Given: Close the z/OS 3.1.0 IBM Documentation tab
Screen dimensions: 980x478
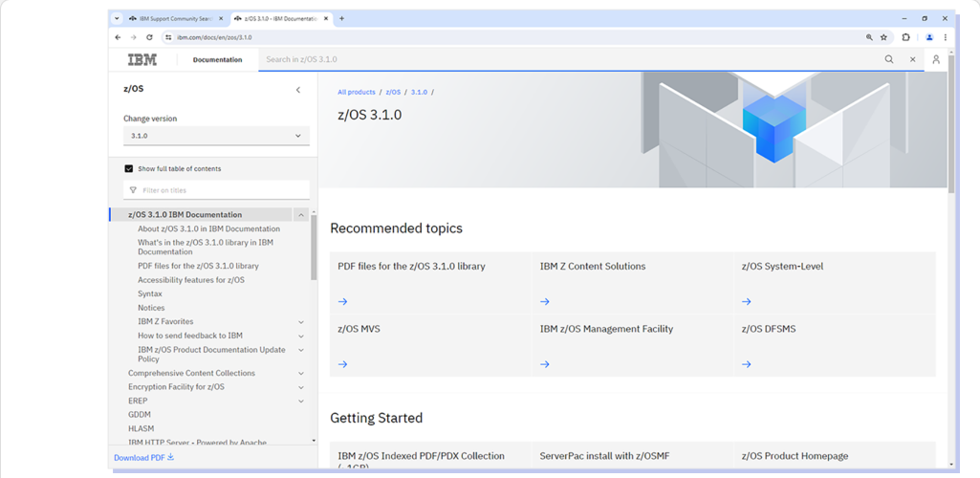Looking at the screenshot, I should (327, 19).
